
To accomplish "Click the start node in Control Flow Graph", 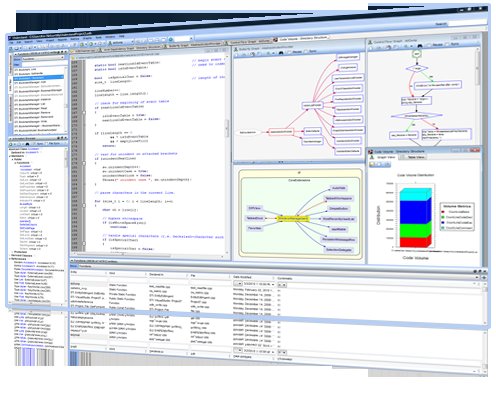I will [x=417, y=54].
